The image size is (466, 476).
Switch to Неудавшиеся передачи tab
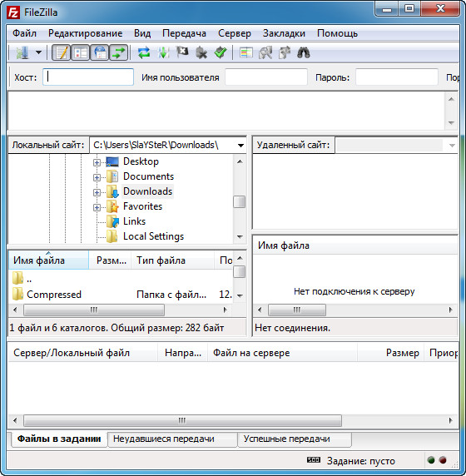click(172, 439)
